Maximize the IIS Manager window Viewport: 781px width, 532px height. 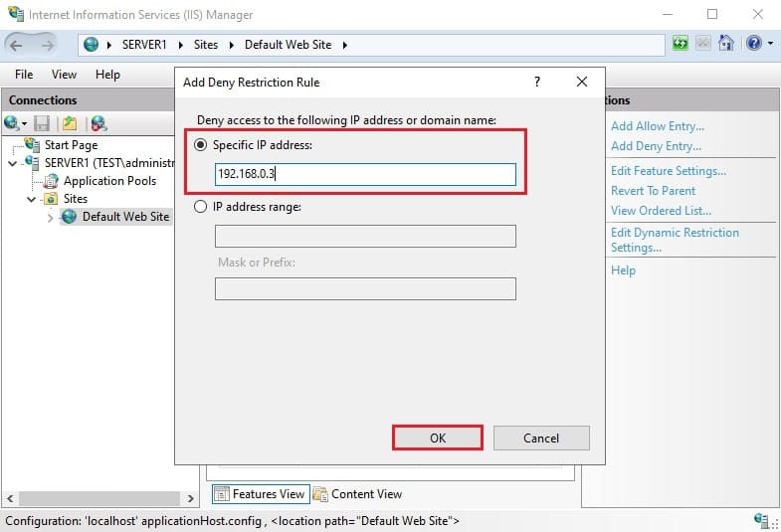(x=712, y=14)
